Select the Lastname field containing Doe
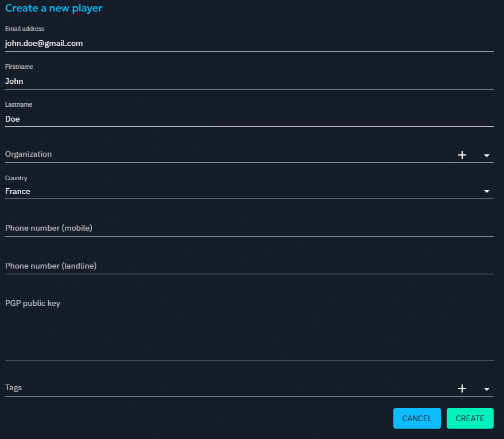Image resolution: width=504 pixels, height=439 pixels. pyautogui.click(x=229, y=119)
